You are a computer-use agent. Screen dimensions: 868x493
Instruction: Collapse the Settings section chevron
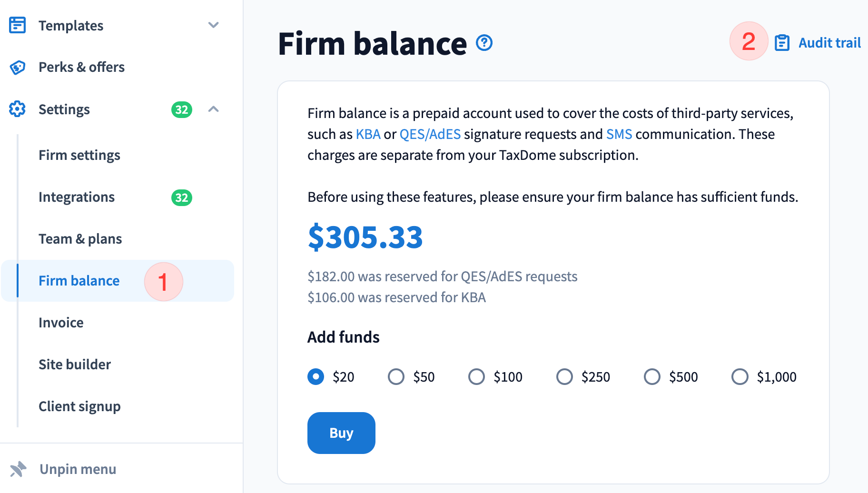point(214,109)
